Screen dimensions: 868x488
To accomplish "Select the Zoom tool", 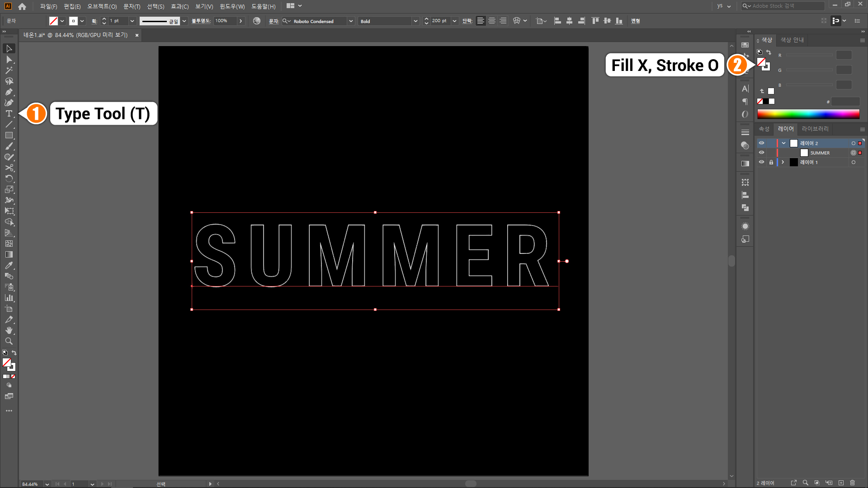I will point(9,342).
